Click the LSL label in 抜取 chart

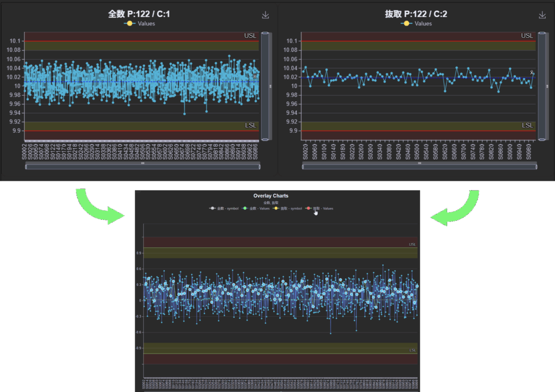tap(527, 125)
